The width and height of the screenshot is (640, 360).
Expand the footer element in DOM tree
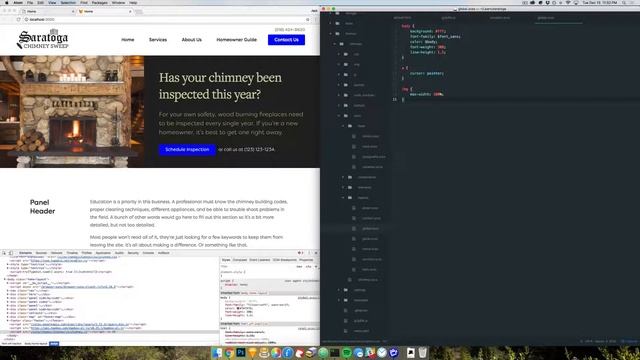pyautogui.click(x=7, y=321)
